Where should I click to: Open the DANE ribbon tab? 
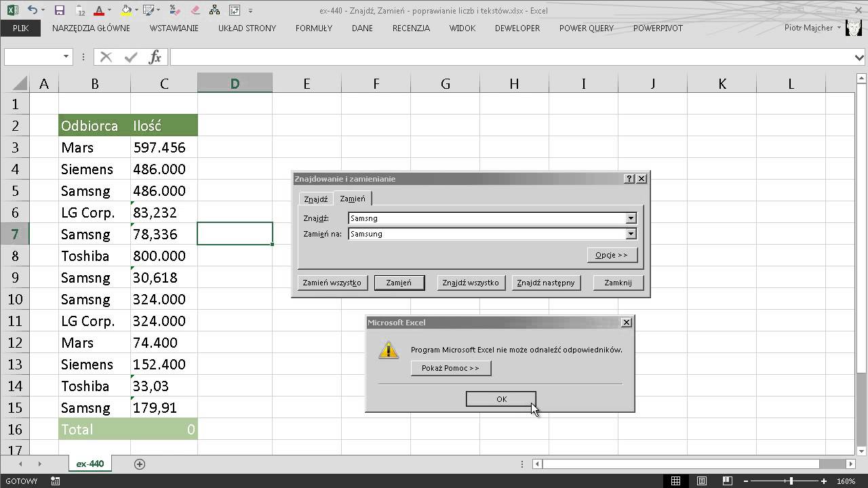tap(363, 28)
